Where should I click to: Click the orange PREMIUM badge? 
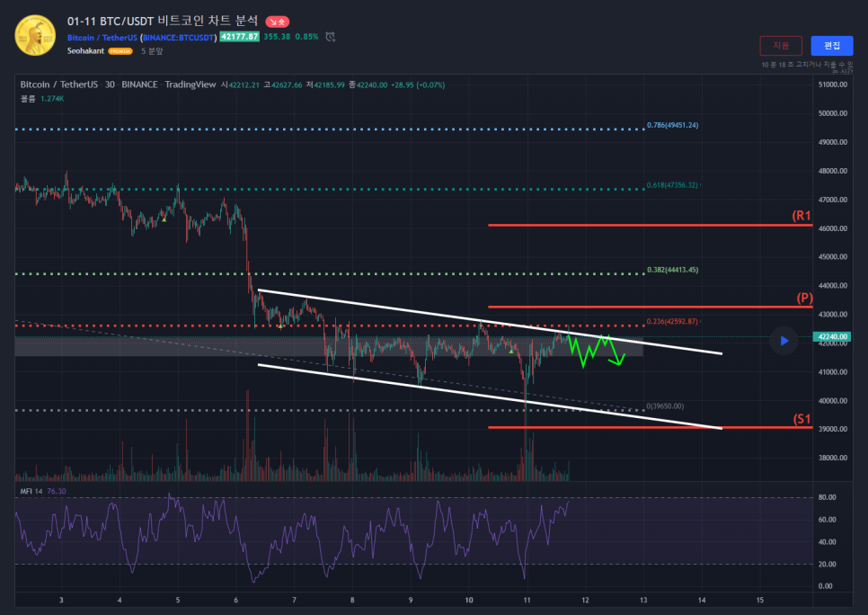coord(120,51)
